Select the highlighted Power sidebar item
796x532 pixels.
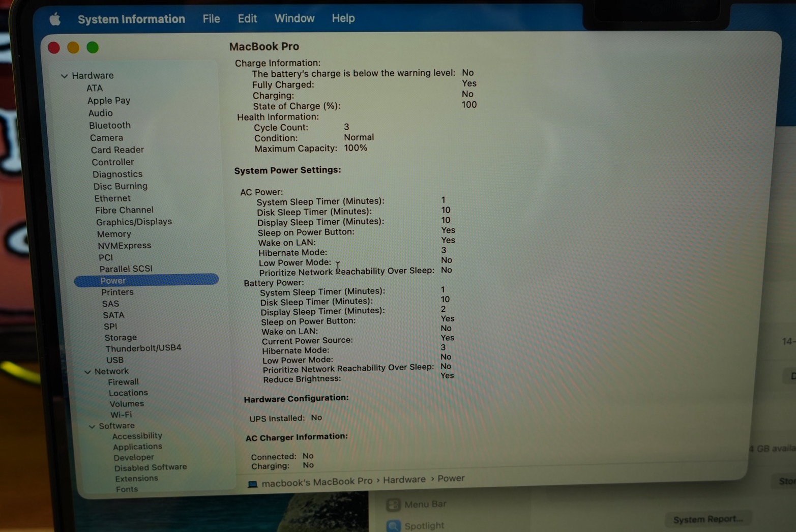[x=146, y=280]
